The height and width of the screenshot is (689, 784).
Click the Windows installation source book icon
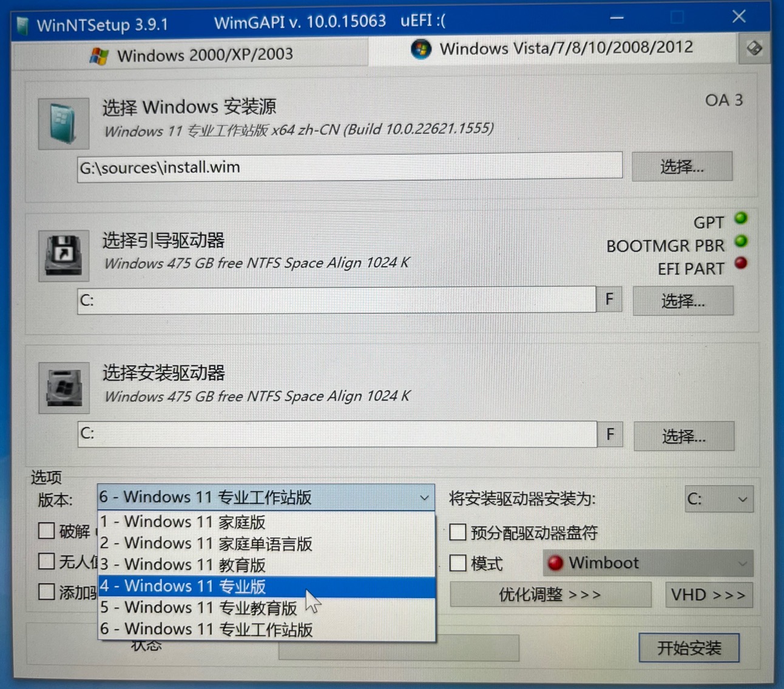click(x=64, y=123)
